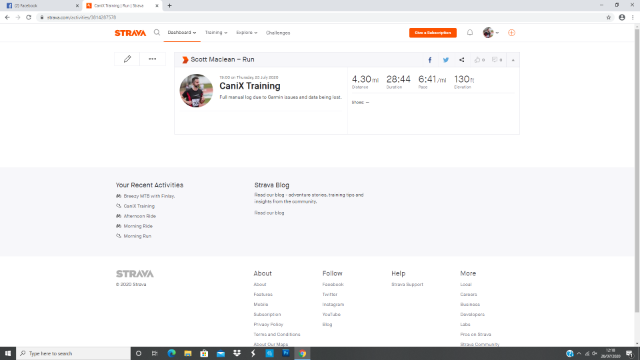Click Scott Maclean athlete name
Image resolution: width=640 pixels, height=360 pixels.
pyautogui.click(x=214, y=60)
